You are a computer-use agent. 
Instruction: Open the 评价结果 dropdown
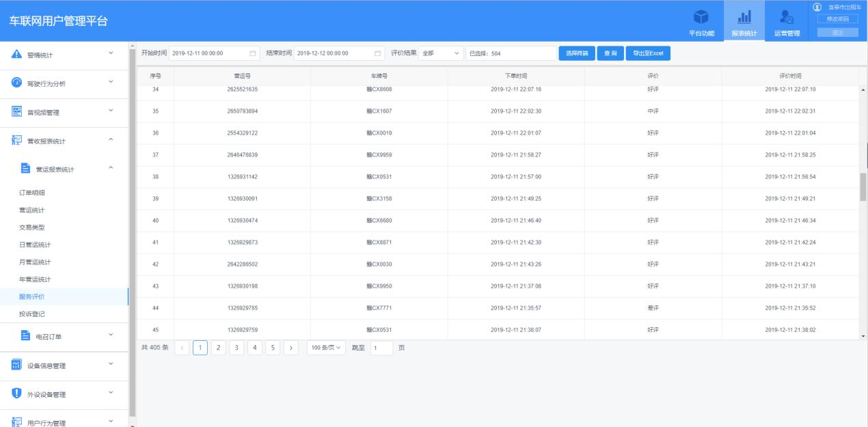440,53
